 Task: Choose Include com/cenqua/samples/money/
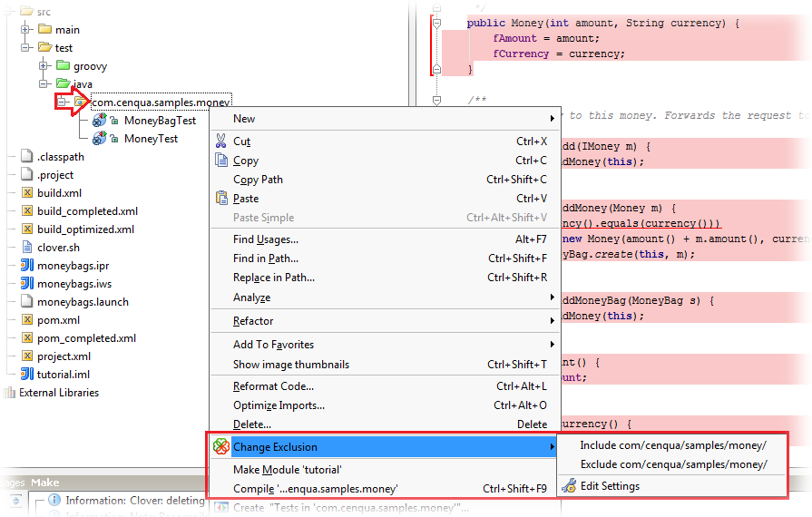coord(672,445)
